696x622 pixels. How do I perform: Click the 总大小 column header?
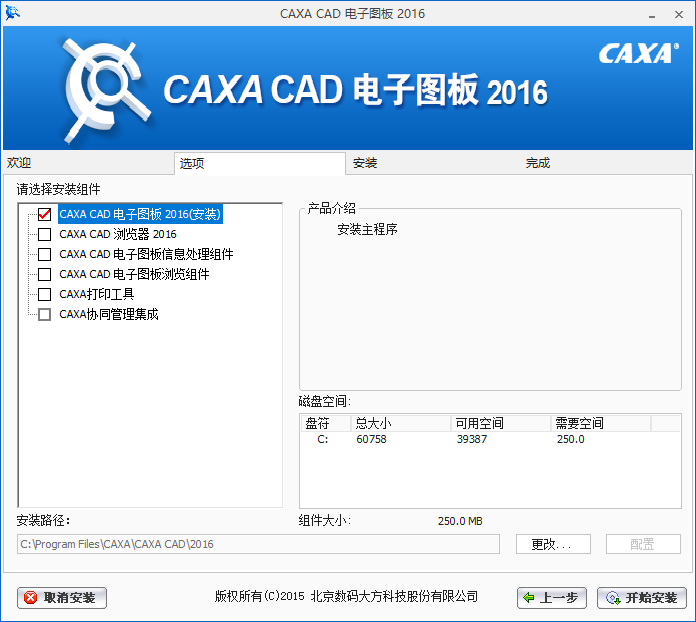click(401, 424)
